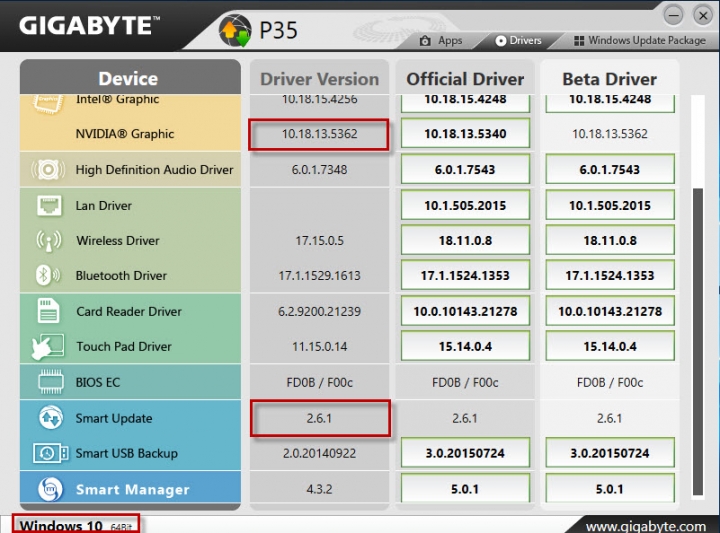Install official Card Reader driver 10.0.10143.21278
Image resolution: width=720 pixels, height=533 pixels.
coord(465,311)
